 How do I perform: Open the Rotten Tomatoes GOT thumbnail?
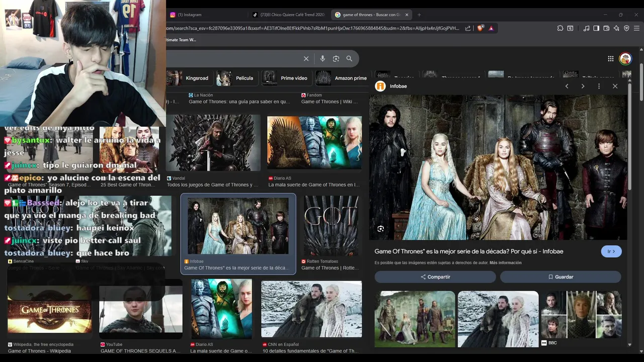pos(331,226)
